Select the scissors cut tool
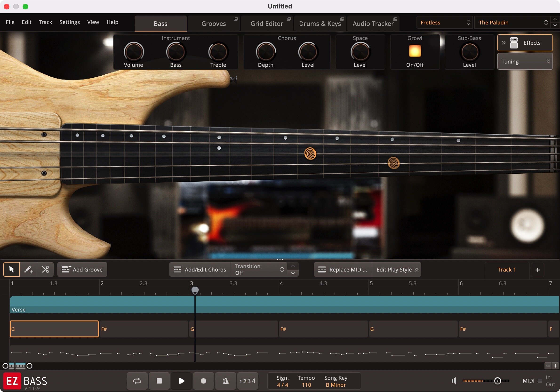 (x=45, y=270)
